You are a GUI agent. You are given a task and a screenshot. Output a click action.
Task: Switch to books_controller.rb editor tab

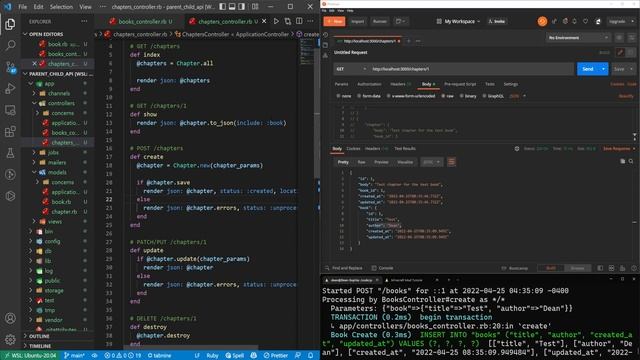point(141,21)
